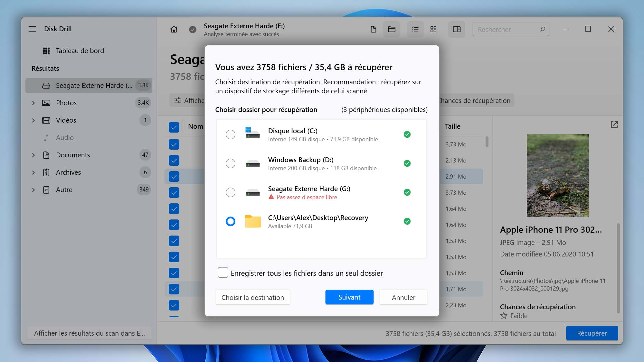Click the Suivant button

coord(349,297)
